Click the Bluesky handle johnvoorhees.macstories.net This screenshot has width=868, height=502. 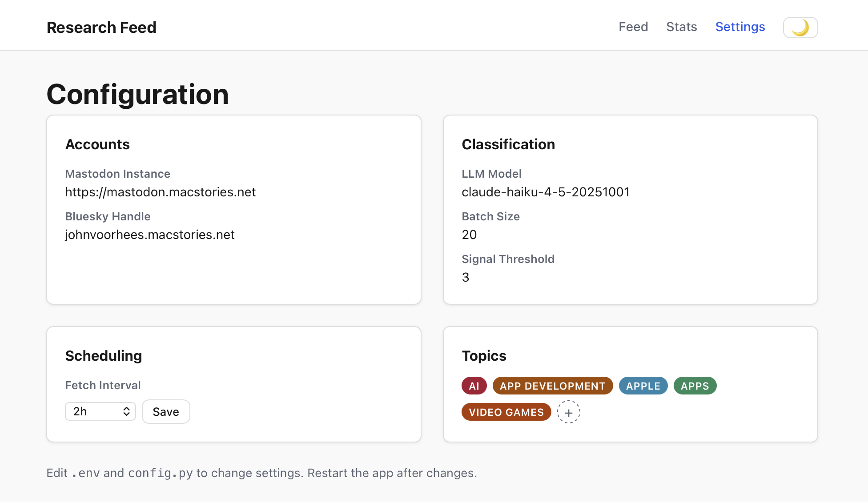149,235
